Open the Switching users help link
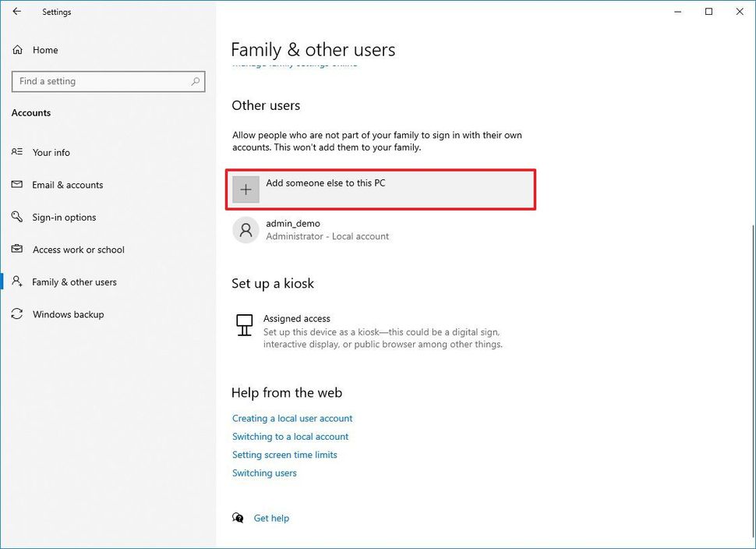 click(x=264, y=473)
